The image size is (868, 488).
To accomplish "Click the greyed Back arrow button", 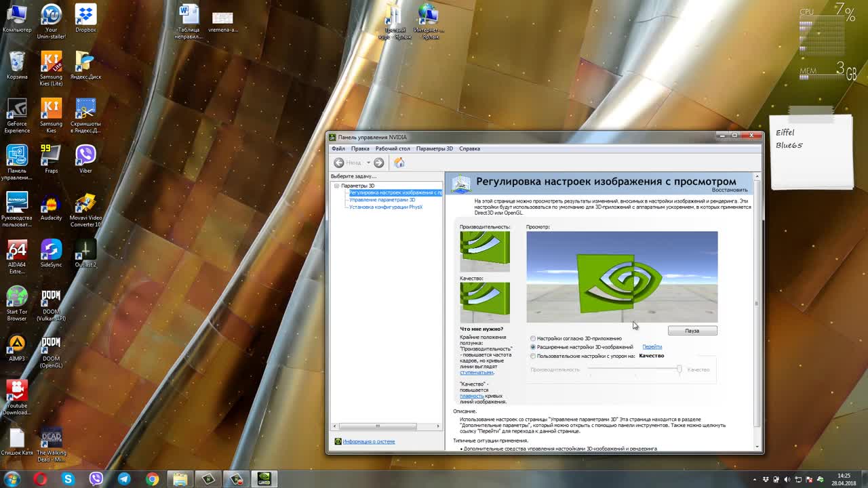I will point(339,163).
